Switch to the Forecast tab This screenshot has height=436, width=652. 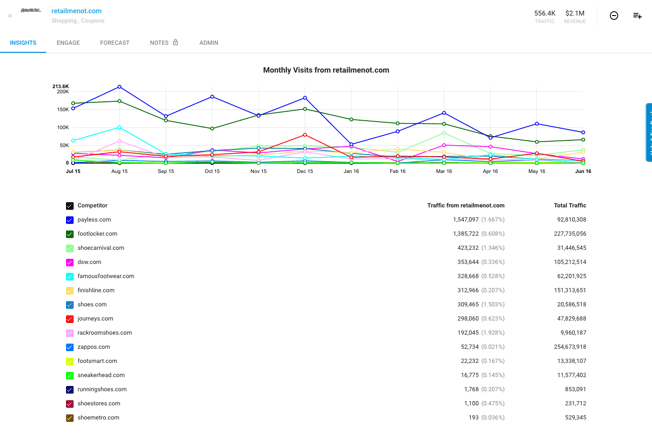115,43
